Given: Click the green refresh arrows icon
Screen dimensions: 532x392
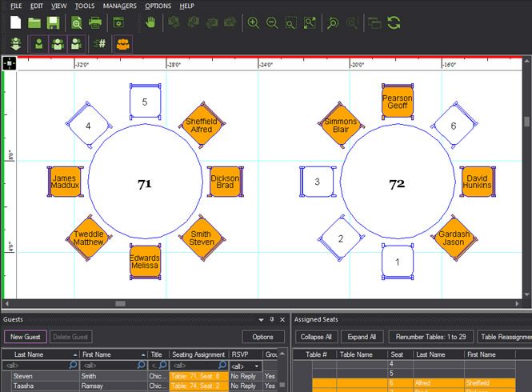Looking at the screenshot, I should (394, 22).
